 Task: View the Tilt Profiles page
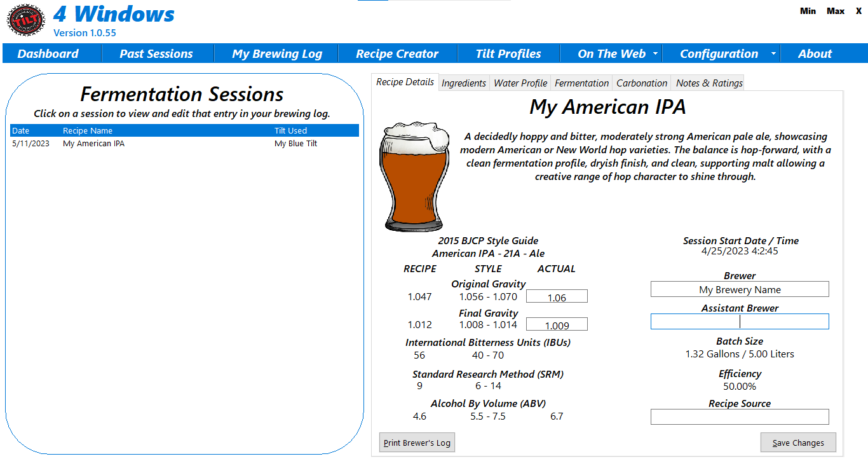click(x=508, y=53)
